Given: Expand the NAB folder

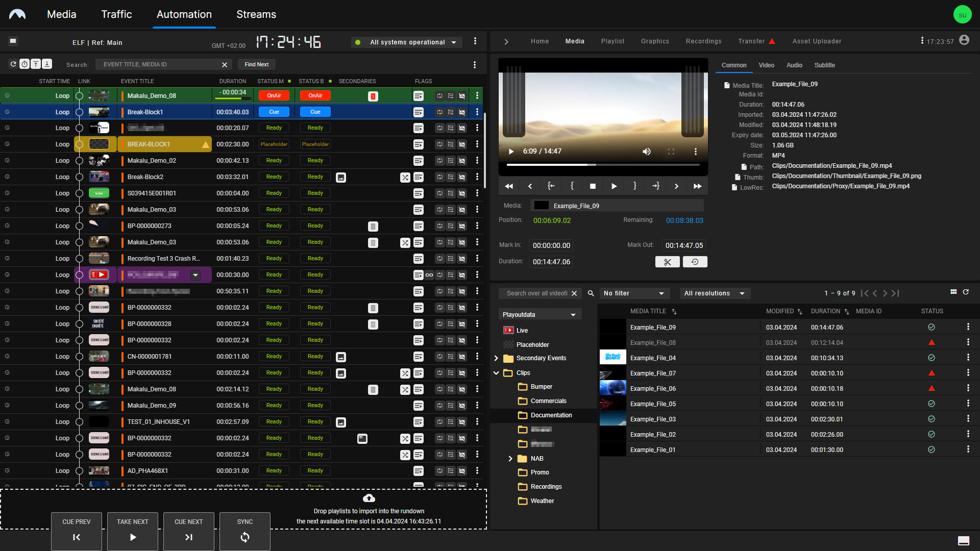Looking at the screenshot, I should 510,459.
